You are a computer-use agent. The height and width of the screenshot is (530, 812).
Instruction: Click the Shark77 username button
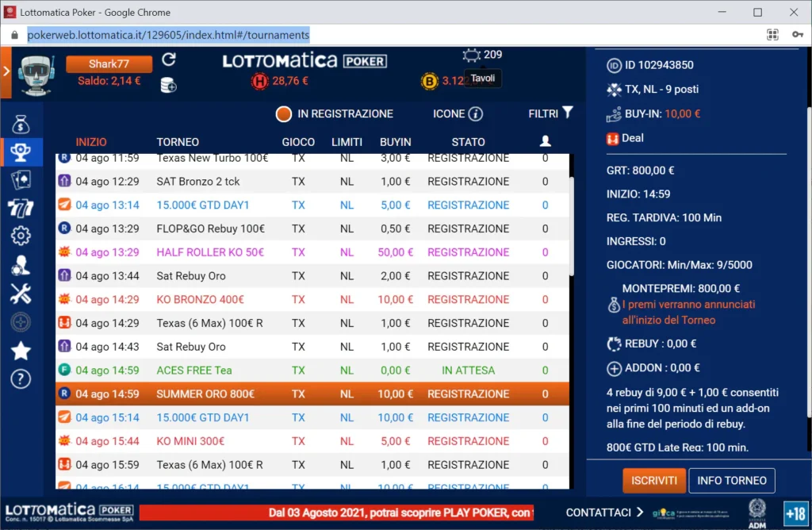coord(109,63)
